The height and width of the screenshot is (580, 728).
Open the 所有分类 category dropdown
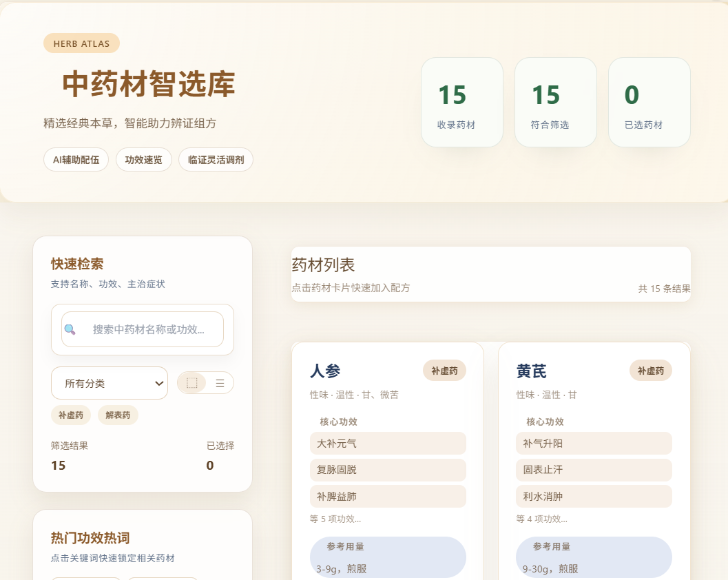(x=110, y=383)
